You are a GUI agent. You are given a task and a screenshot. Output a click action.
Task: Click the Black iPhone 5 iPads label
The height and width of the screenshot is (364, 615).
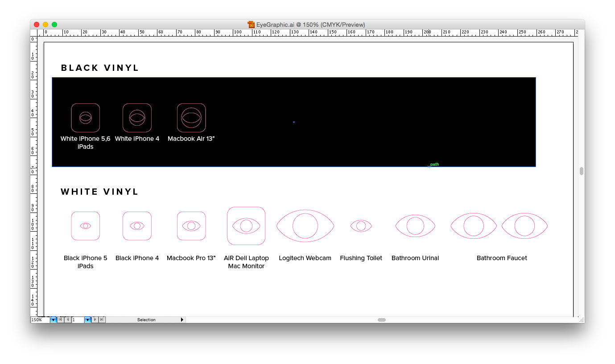85,262
